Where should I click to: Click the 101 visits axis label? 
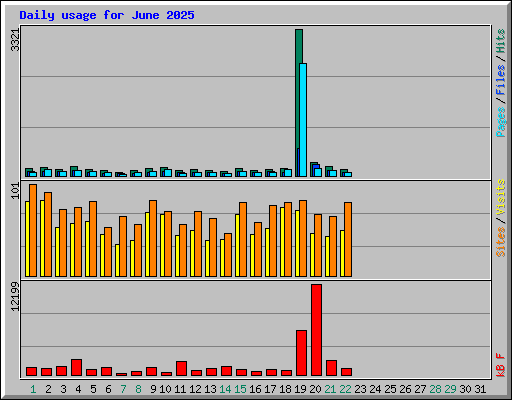15,191
